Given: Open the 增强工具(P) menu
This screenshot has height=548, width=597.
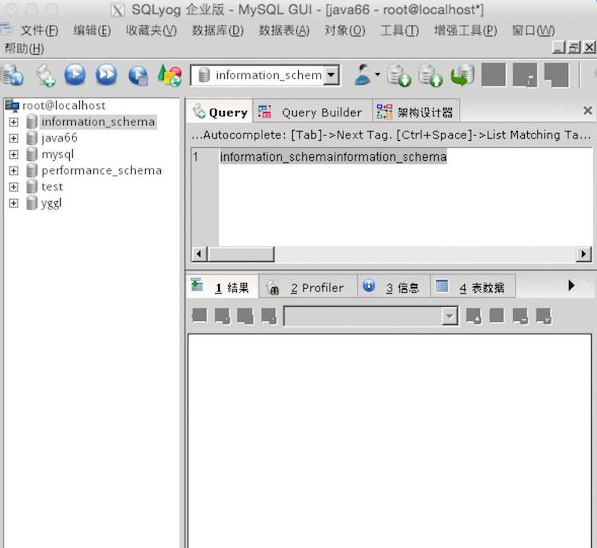Looking at the screenshot, I should pos(466,30).
